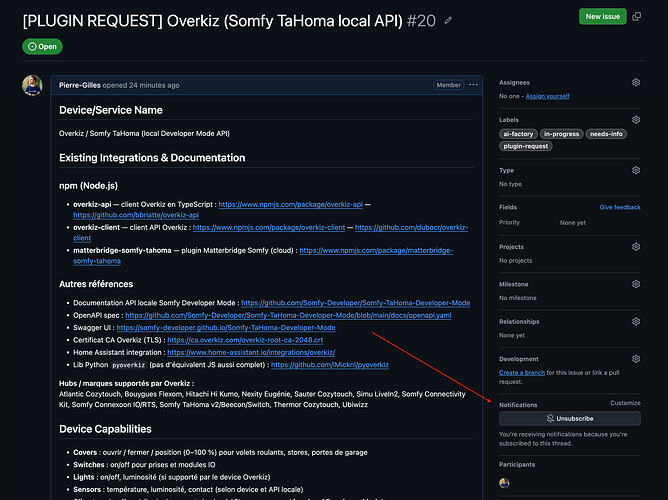Screen dimensions: 668x500
Task: Select the needs-info label
Action: pos(606,134)
